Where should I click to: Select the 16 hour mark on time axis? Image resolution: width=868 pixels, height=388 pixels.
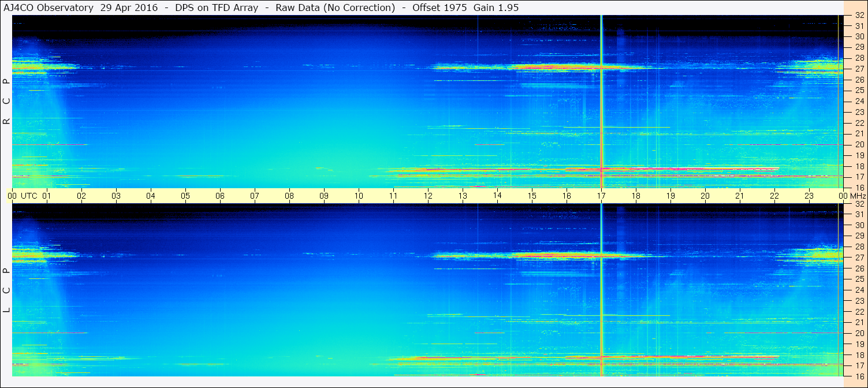click(x=567, y=196)
